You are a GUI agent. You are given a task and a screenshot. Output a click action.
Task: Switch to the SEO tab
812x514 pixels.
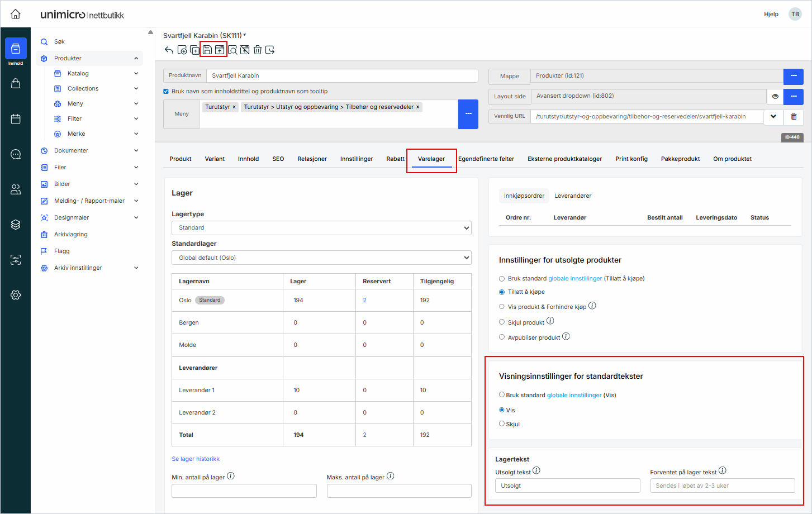278,159
